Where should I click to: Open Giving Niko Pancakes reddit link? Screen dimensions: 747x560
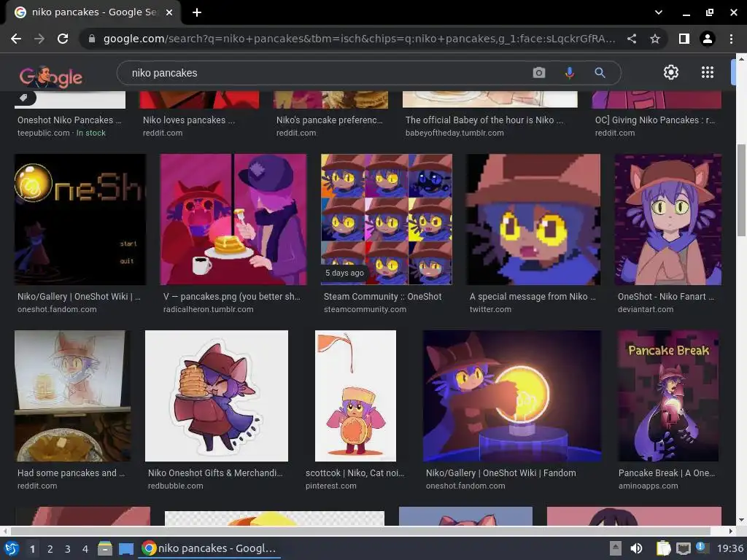[654, 120]
